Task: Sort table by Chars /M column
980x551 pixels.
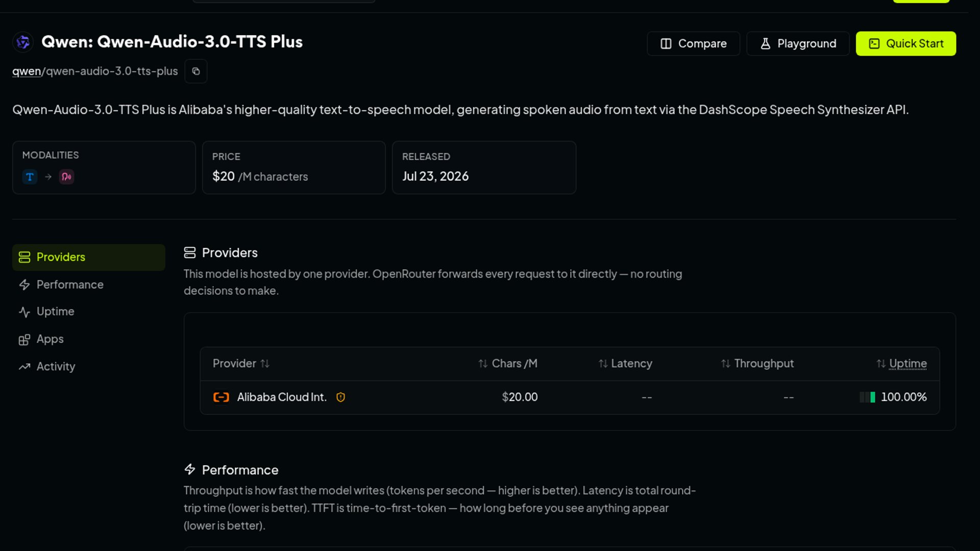Action: click(x=508, y=364)
